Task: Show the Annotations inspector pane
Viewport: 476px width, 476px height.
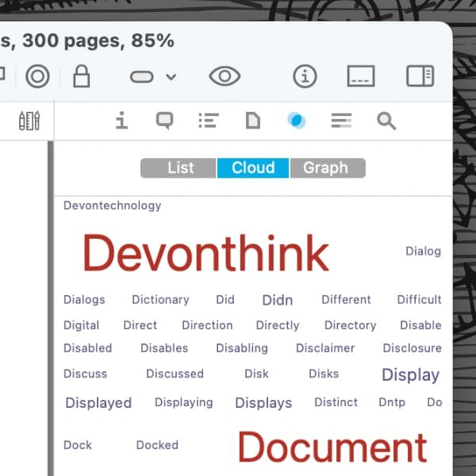Action: [x=164, y=121]
